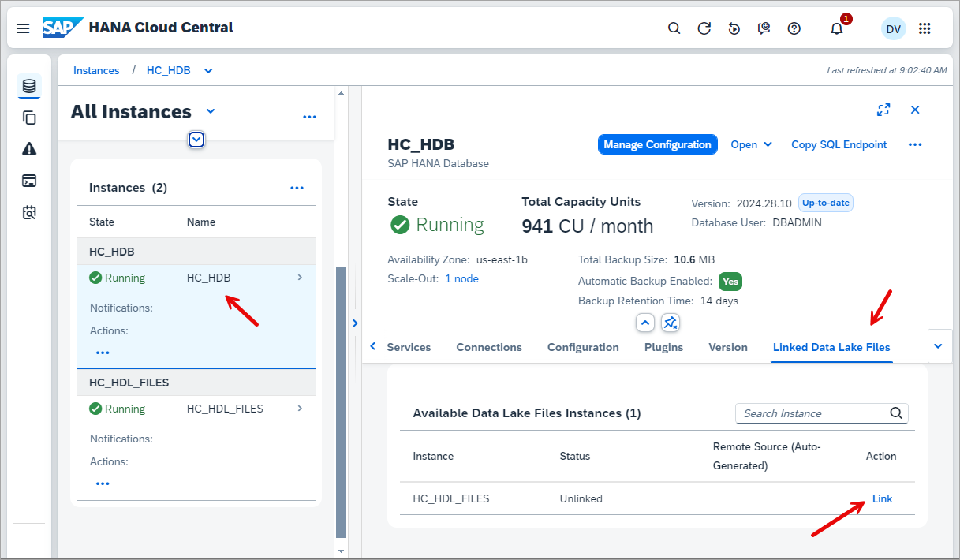Screen dimensions: 960x560
Task: Click Copy SQL Endpoint button
Action: tap(839, 144)
